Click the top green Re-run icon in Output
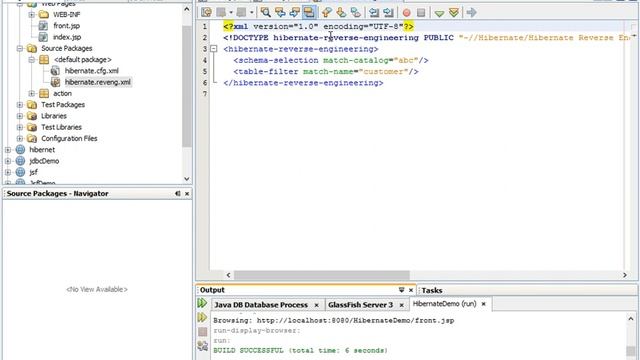 (202, 303)
